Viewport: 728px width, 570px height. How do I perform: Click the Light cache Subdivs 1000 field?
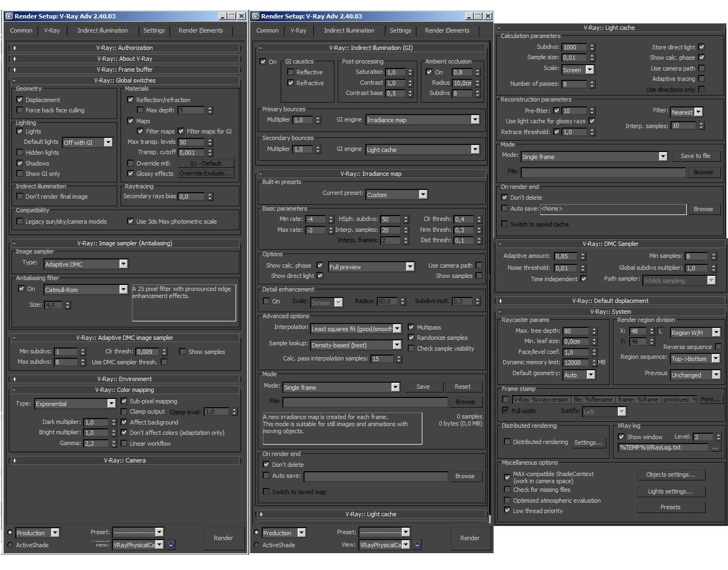click(574, 47)
